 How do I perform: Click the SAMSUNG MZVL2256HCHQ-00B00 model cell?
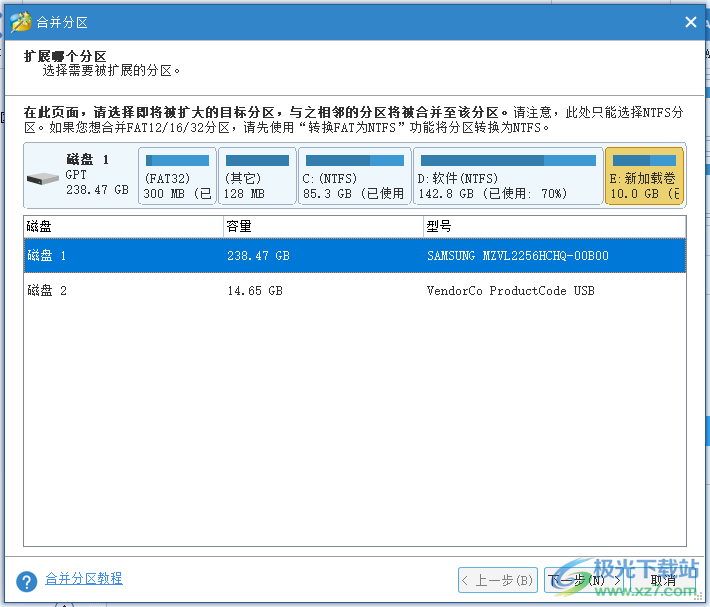tap(518, 256)
